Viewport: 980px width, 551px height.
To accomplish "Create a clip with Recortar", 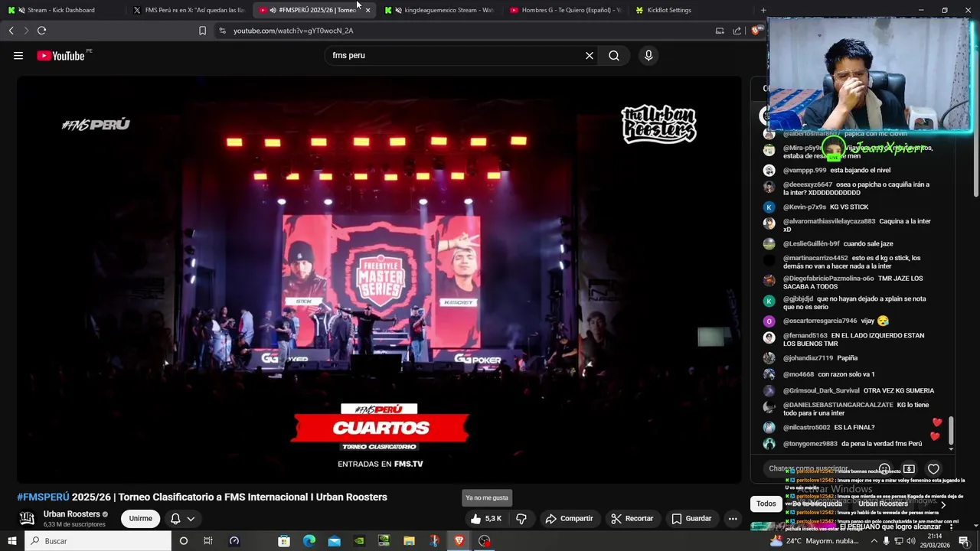I will tap(632, 518).
